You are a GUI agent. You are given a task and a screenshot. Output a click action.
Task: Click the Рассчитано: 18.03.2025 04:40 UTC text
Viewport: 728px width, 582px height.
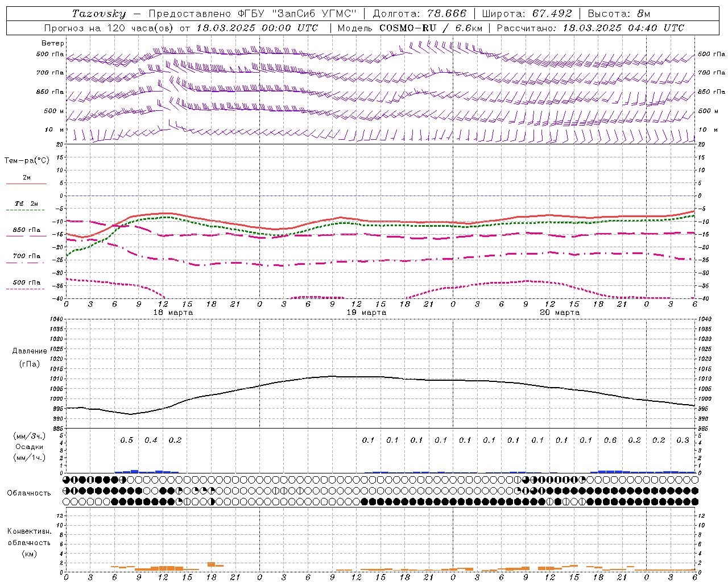coord(590,28)
